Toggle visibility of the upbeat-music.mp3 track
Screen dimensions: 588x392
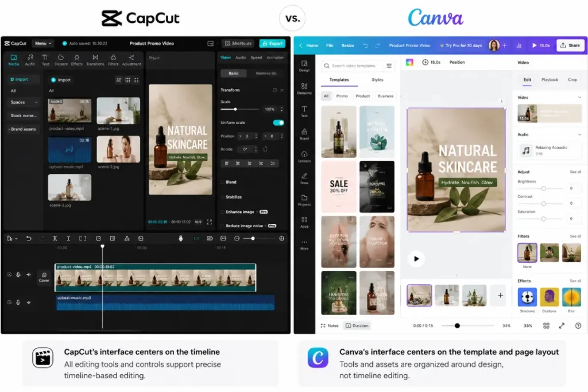click(9, 302)
